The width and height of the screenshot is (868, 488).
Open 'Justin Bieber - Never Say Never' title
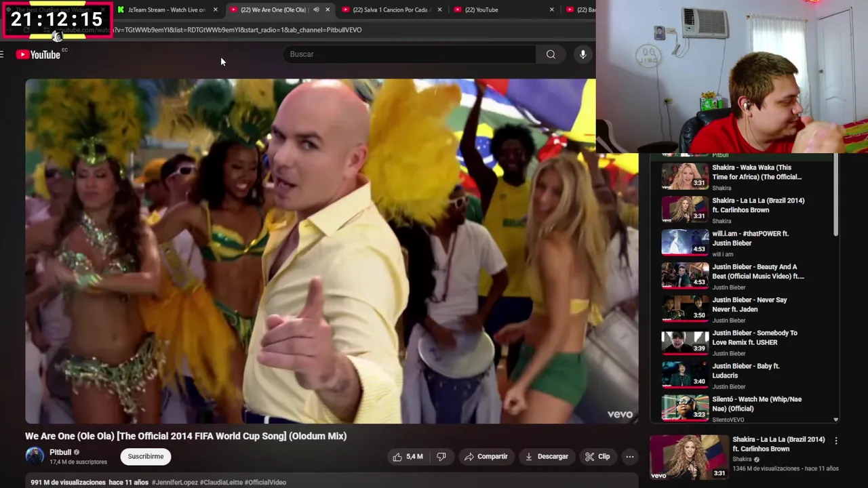pos(749,305)
